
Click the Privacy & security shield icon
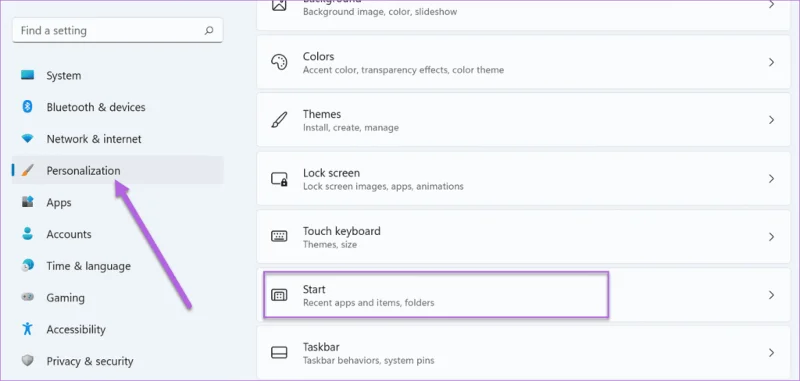tap(28, 361)
